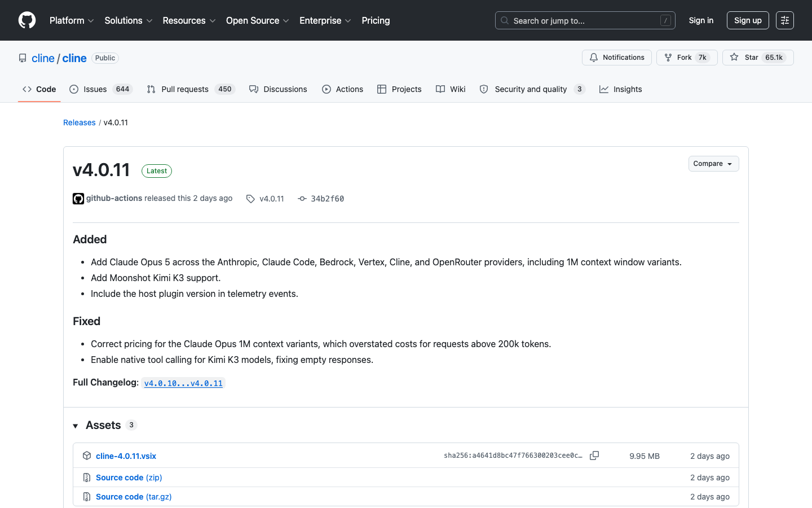Screen dimensions: 812x508
Task: Click the tag icon next to v4.0.11
Action: 250,199
